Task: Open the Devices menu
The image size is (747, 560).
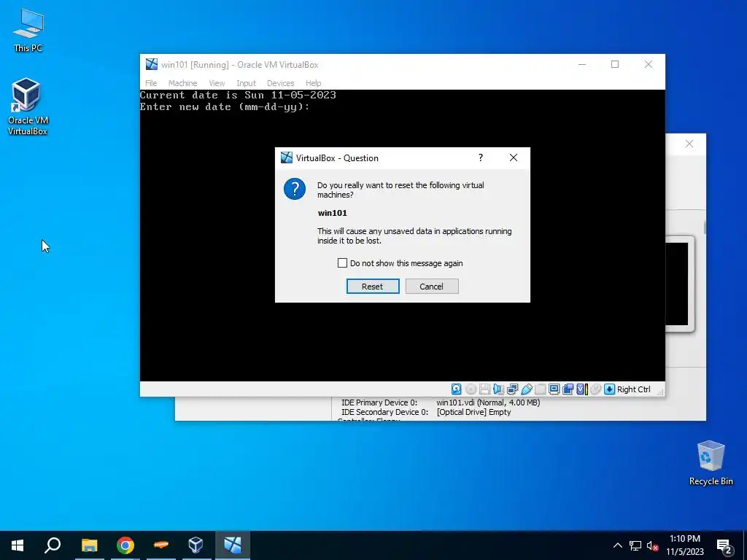Action: 280,83
